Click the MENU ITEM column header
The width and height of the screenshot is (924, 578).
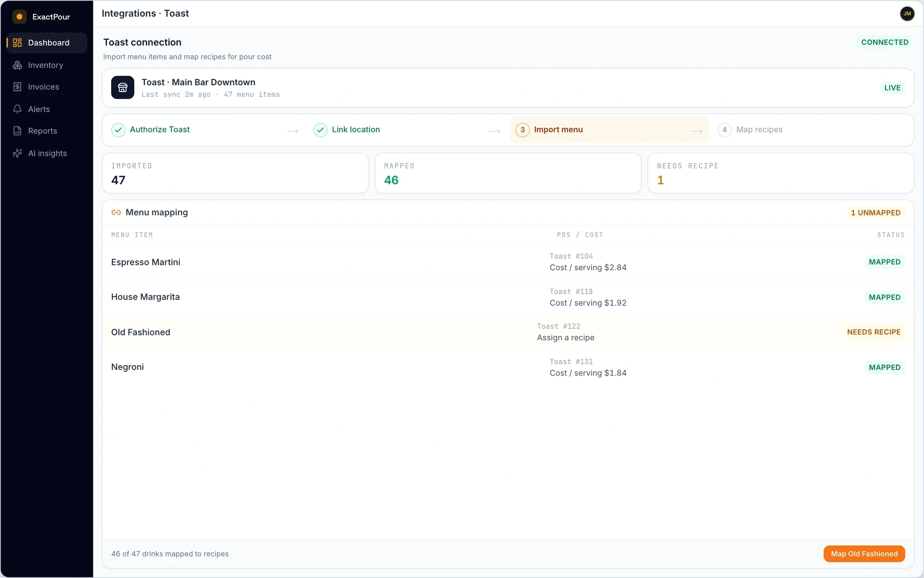click(132, 235)
